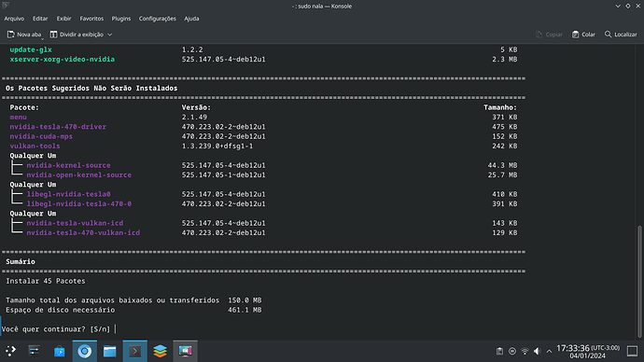The height and width of the screenshot is (362, 644).
Task: Click the terminal vertical scrollbar handle
Action: [x=639, y=281]
